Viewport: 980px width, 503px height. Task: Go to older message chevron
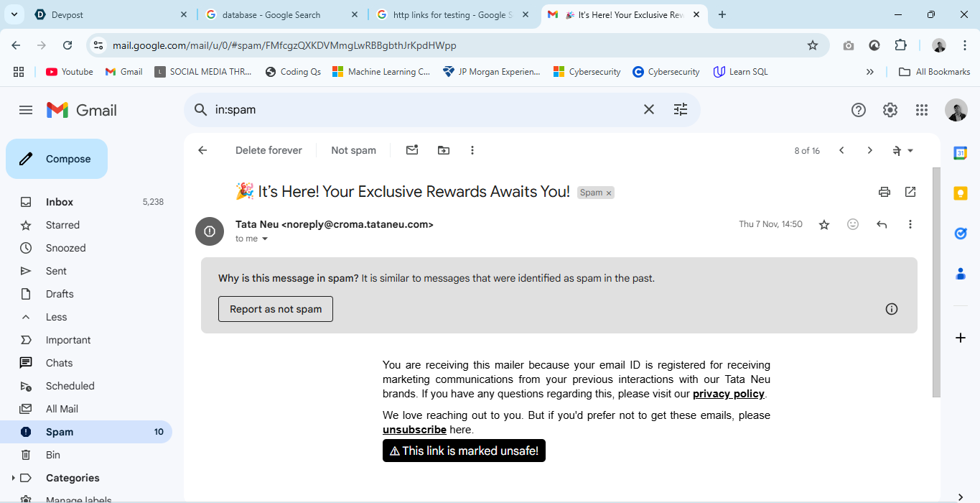click(x=869, y=150)
